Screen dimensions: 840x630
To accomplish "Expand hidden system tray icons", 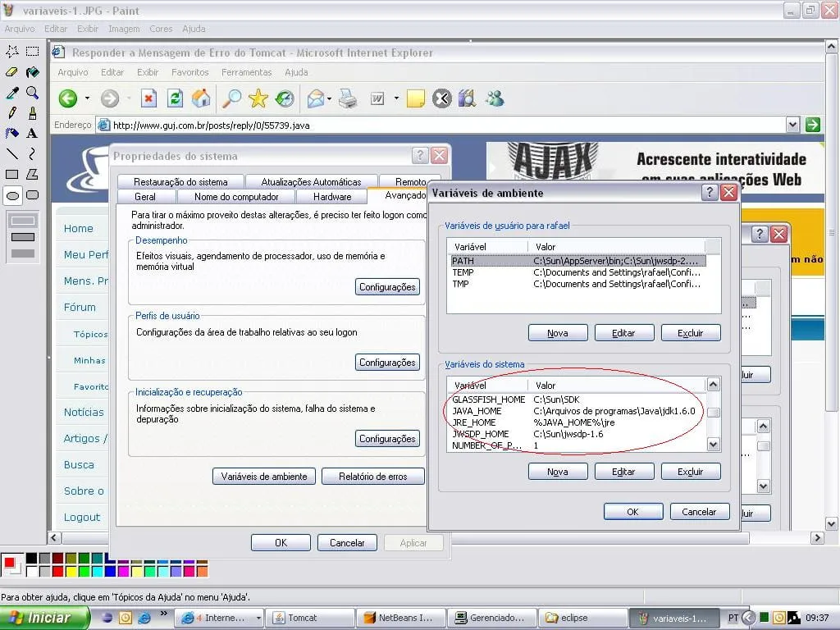I will [751, 618].
